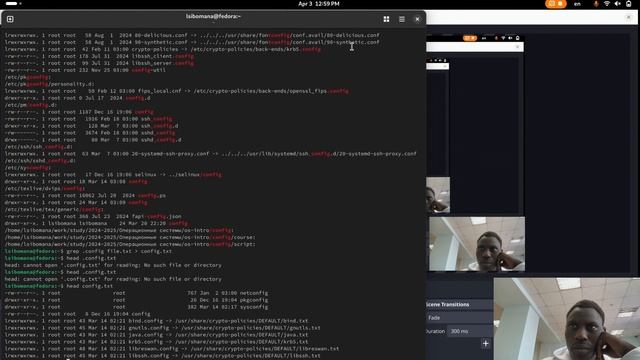Click the Wi-Fi icon in the top bar
640x360 pixels.
pos(607,4)
